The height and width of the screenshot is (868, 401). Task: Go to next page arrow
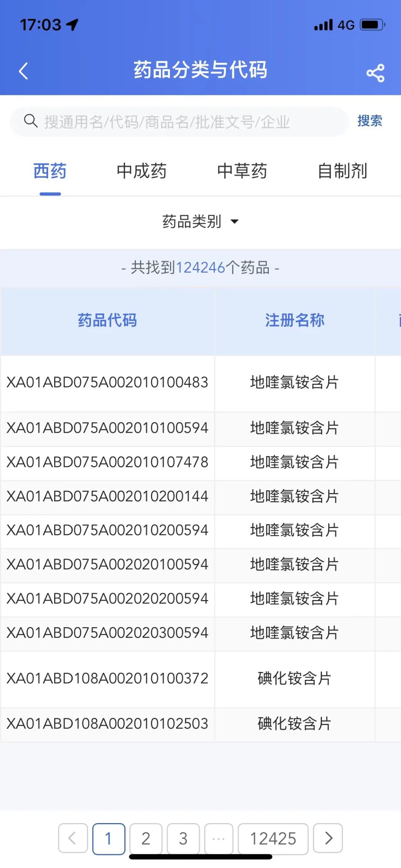click(x=328, y=838)
